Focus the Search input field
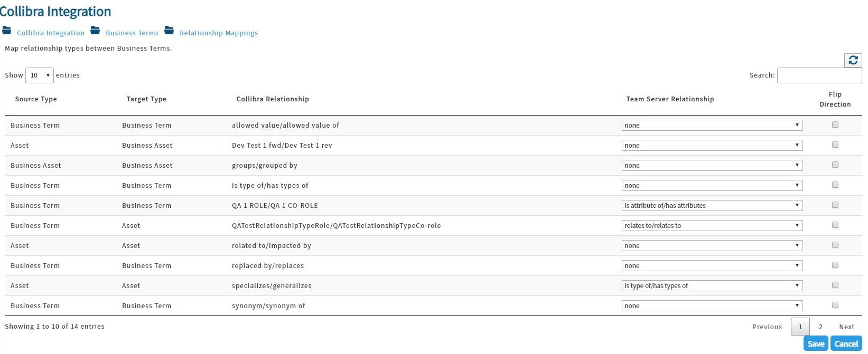Viewport: 868px width, 354px height. click(x=819, y=75)
